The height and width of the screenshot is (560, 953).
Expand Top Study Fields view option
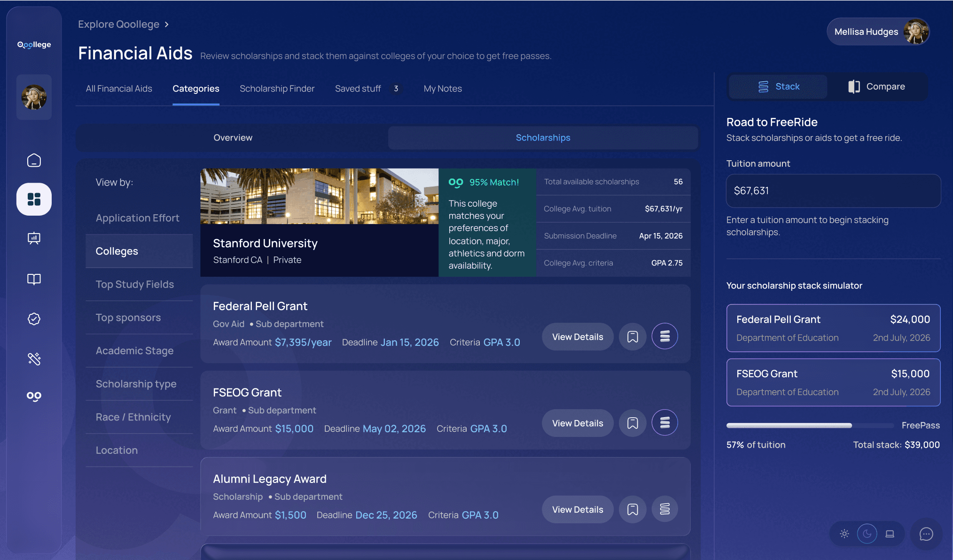click(135, 284)
